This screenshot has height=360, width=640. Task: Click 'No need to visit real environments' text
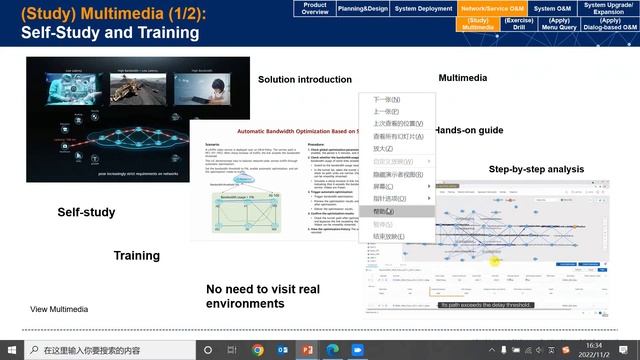coord(263,296)
